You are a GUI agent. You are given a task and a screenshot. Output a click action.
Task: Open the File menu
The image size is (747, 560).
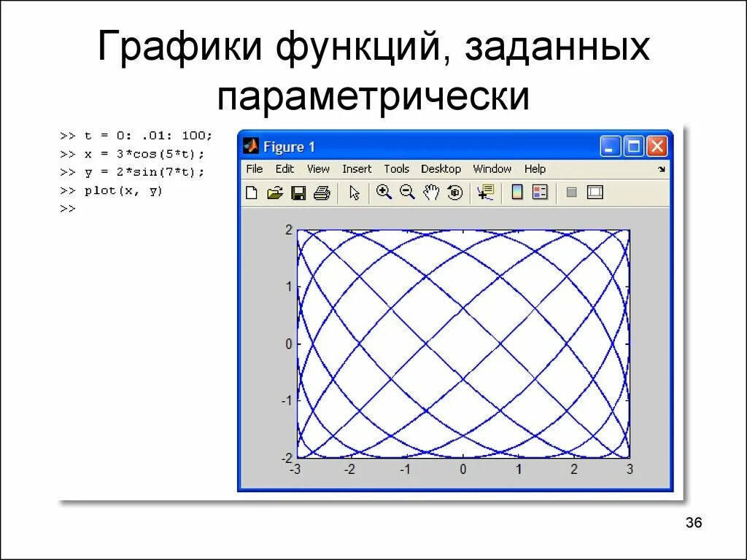[x=255, y=169]
